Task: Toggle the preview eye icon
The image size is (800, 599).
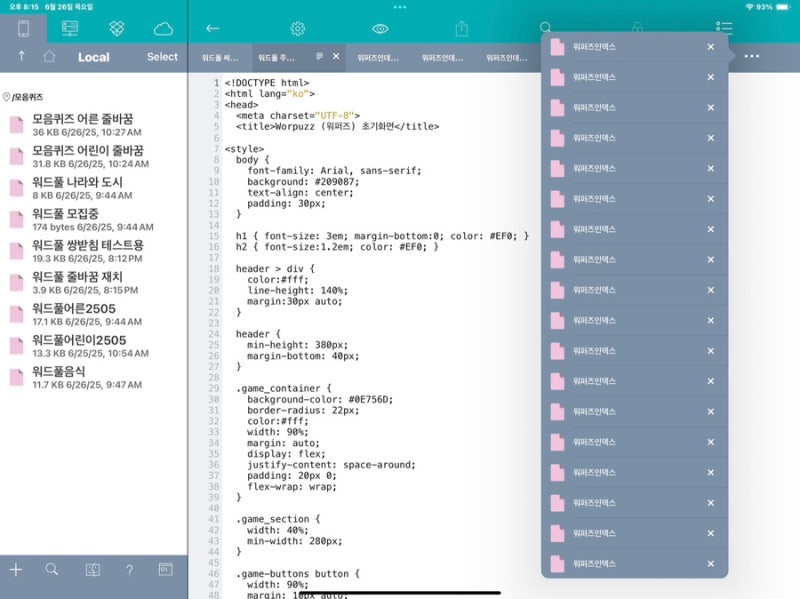Action: pos(380,29)
